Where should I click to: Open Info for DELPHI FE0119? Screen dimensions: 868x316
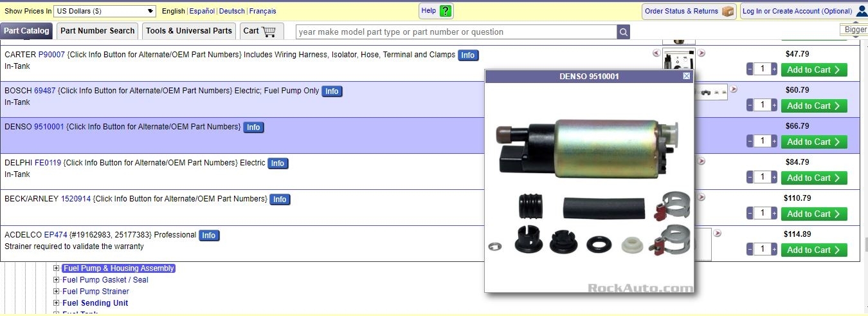[x=278, y=163]
